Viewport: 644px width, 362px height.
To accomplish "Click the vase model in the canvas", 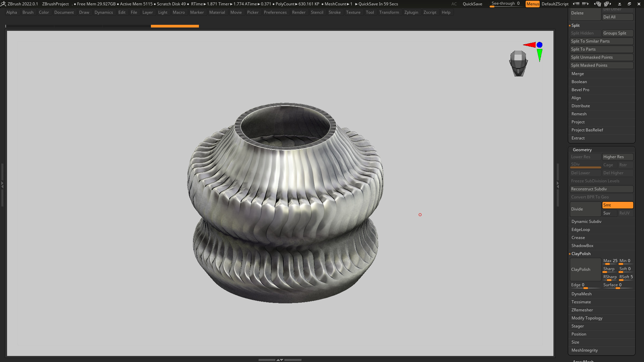I will 285,202.
